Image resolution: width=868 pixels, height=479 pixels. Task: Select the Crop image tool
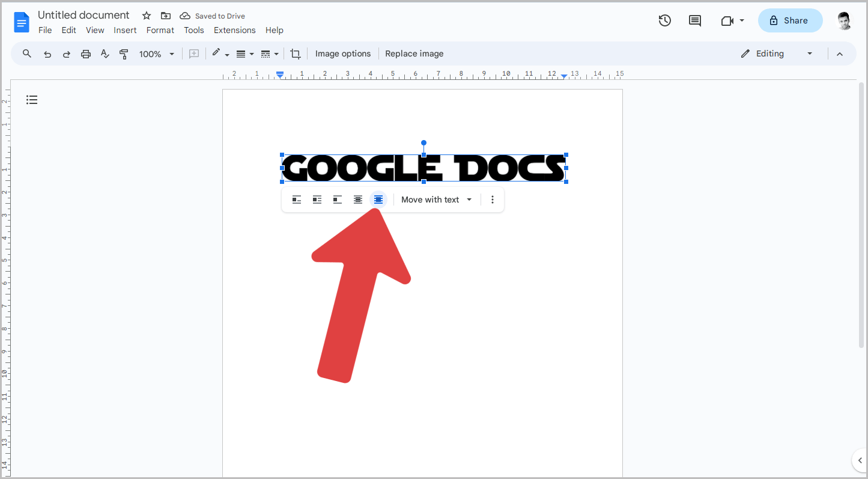point(296,53)
